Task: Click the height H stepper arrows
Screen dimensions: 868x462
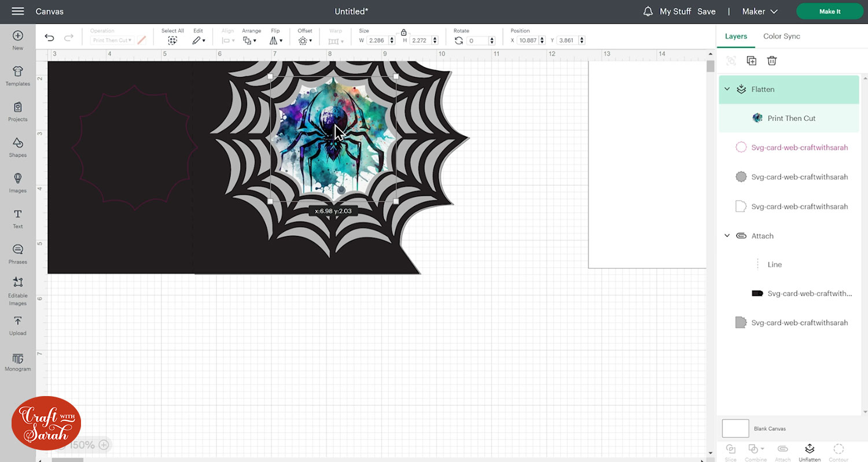Action: click(435, 40)
